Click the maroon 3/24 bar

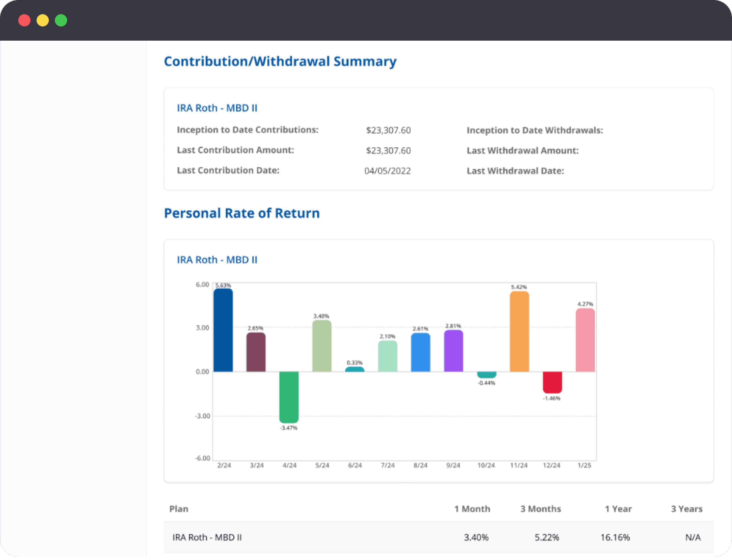tap(256, 352)
